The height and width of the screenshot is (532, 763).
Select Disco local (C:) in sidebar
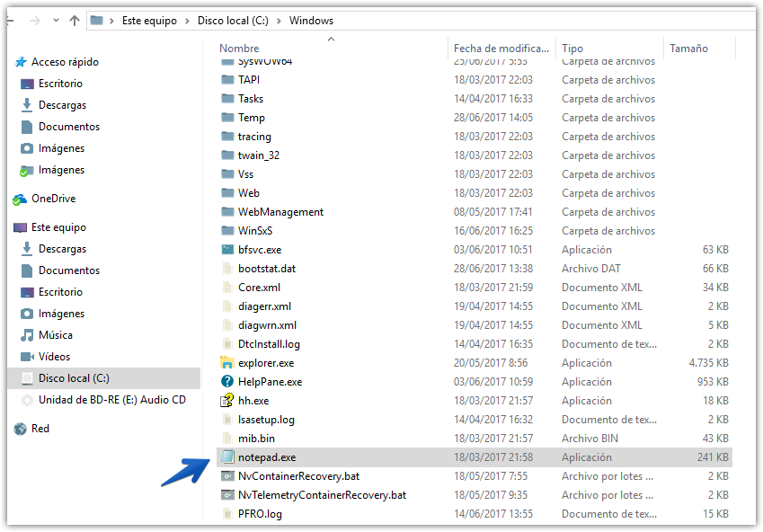point(103,378)
